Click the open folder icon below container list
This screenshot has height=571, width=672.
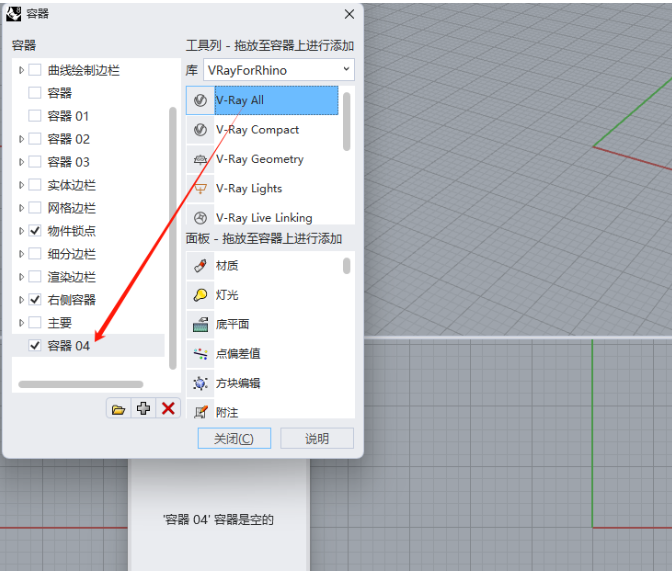coord(119,409)
